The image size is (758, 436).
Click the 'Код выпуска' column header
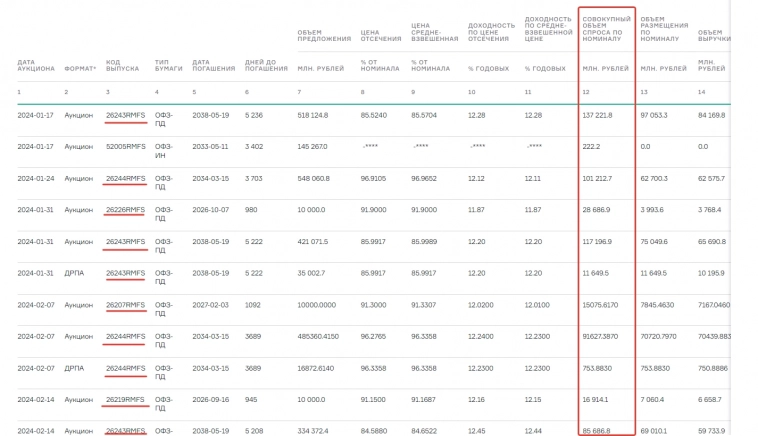click(121, 67)
